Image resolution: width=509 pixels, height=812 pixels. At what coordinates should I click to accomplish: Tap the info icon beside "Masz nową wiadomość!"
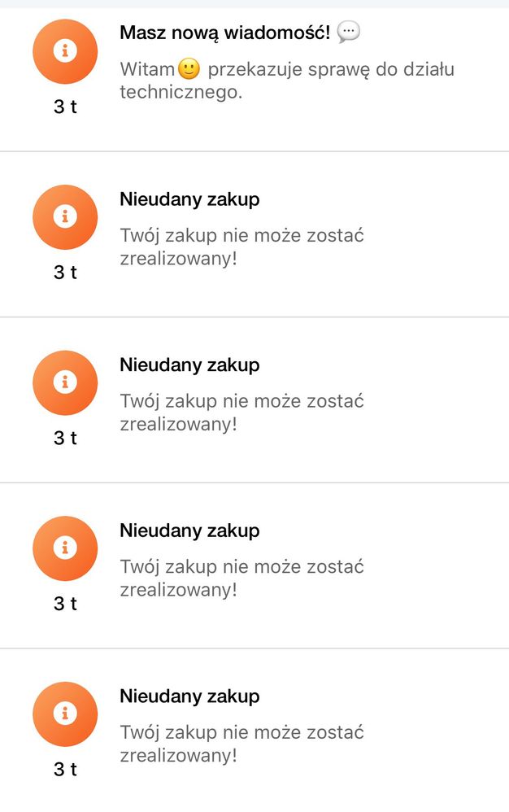pyautogui.click(x=65, y=51)
